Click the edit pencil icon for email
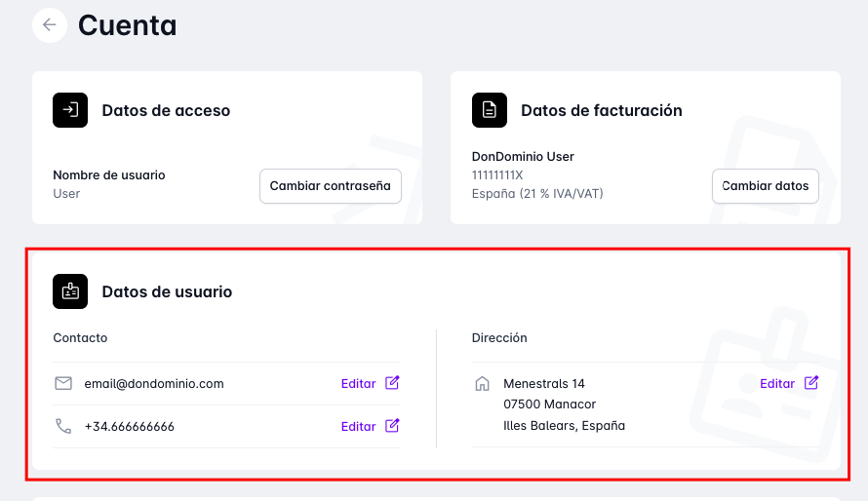This screenshot has width=868, height=501. click(392, 383)
